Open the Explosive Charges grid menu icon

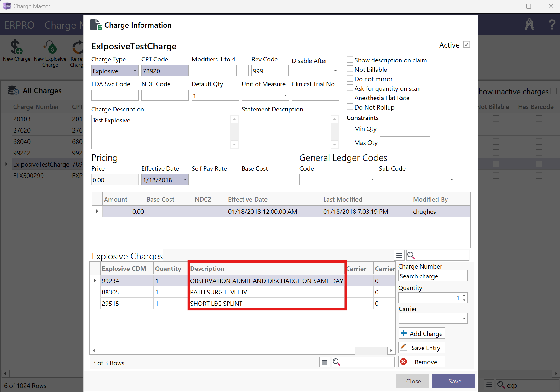[x=399, y=255]
